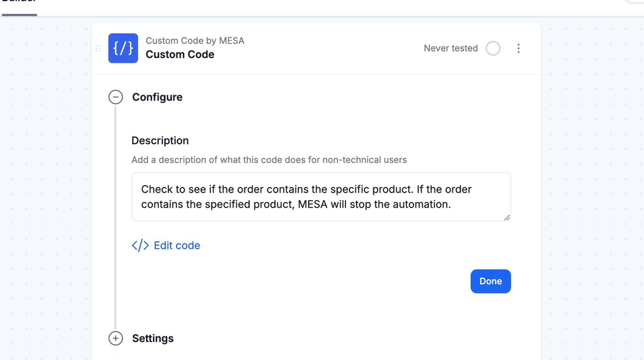Click the Never tested label
The height and width of the screenshot is (360, 644).
pos(450,48)
